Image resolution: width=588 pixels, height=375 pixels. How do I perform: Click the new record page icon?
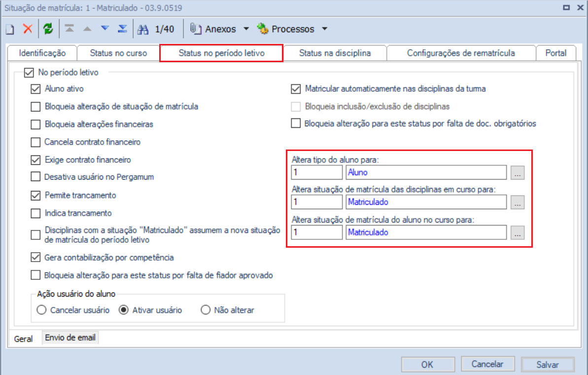click(x=10, y=29)
